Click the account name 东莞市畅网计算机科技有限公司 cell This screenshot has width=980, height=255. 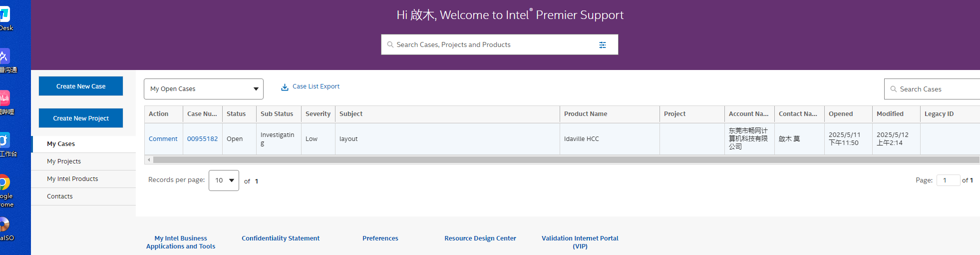click(749, 139)
